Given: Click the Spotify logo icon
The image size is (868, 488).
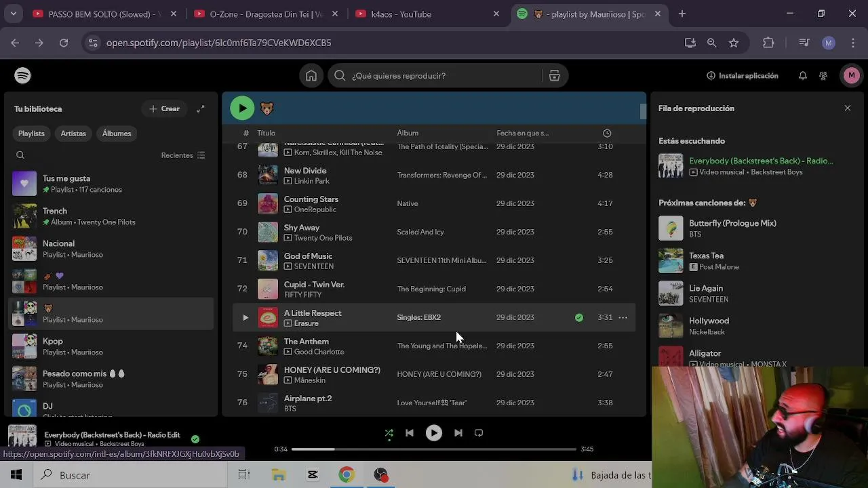Looking at the screenshot, I should point(22,75).
